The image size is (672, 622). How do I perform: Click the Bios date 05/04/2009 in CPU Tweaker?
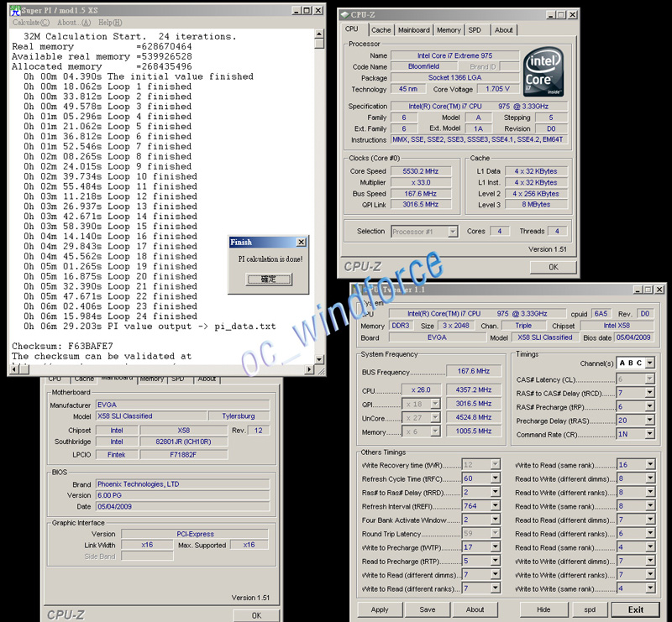pyautogui.click(x=633, y=337)
